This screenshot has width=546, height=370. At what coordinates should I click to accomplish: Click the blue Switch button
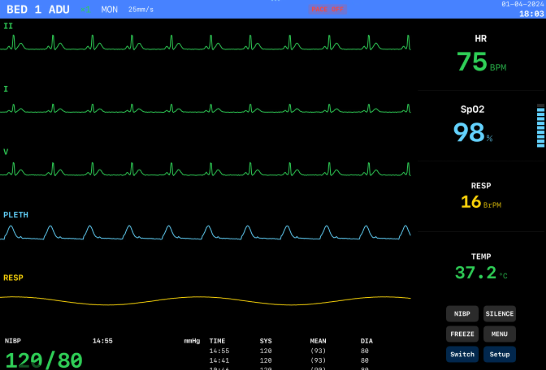[x=462, y=354]
